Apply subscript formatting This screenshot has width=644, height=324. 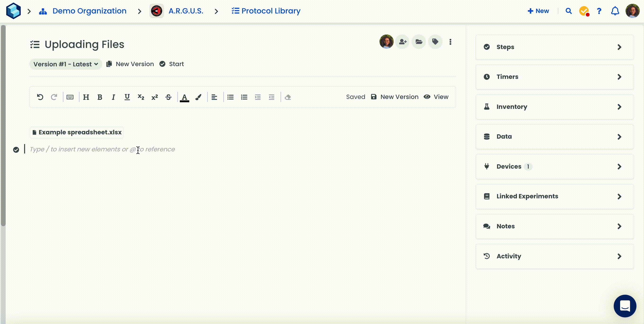(141, 97)
